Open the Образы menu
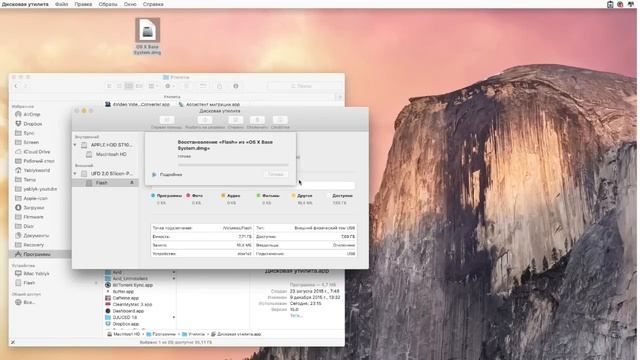Viewport: 640px width, 360px height. pos(108,4)
